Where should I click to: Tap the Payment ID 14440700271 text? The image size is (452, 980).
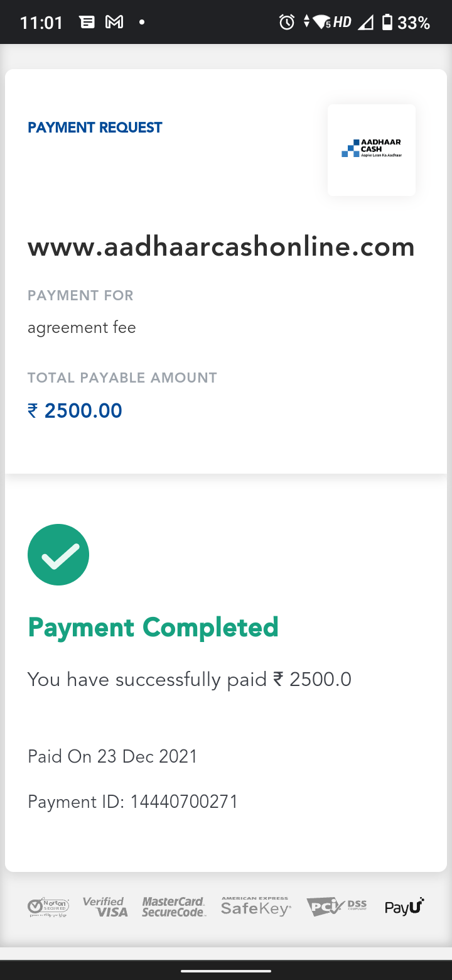tap(132, 802)
